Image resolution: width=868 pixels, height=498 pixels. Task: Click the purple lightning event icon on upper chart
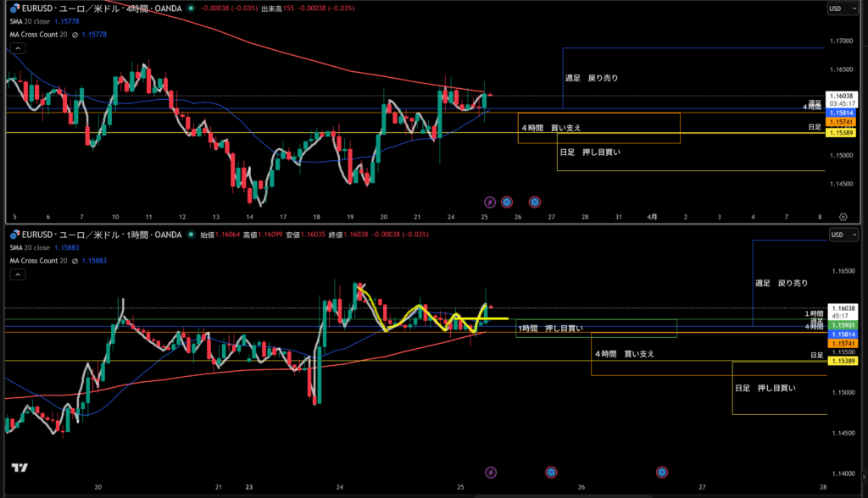click(x=490, y=202)
